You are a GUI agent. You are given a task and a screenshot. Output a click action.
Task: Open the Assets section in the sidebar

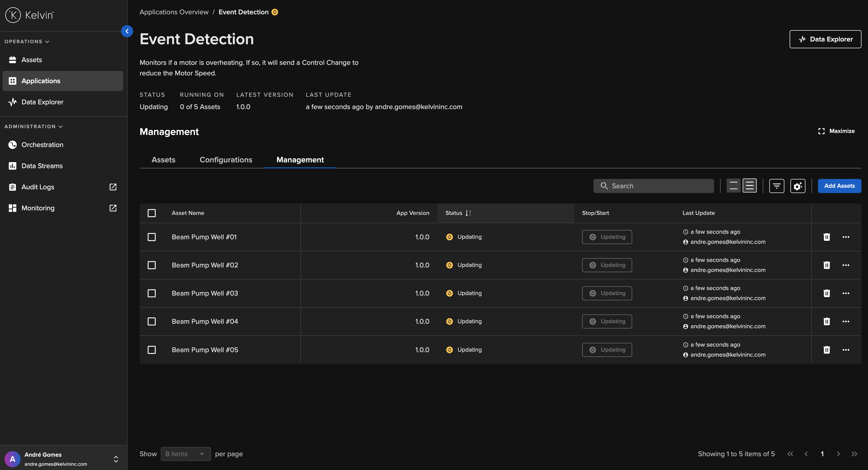32,59
